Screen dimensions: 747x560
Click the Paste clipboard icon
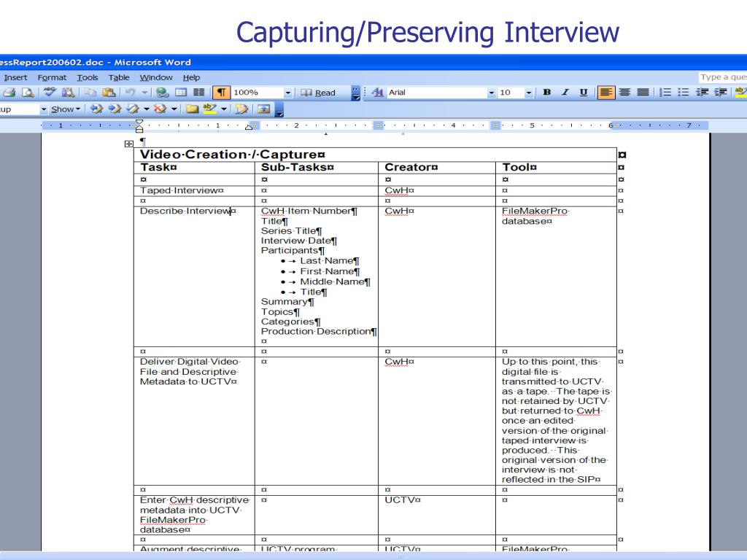point(109,93)
